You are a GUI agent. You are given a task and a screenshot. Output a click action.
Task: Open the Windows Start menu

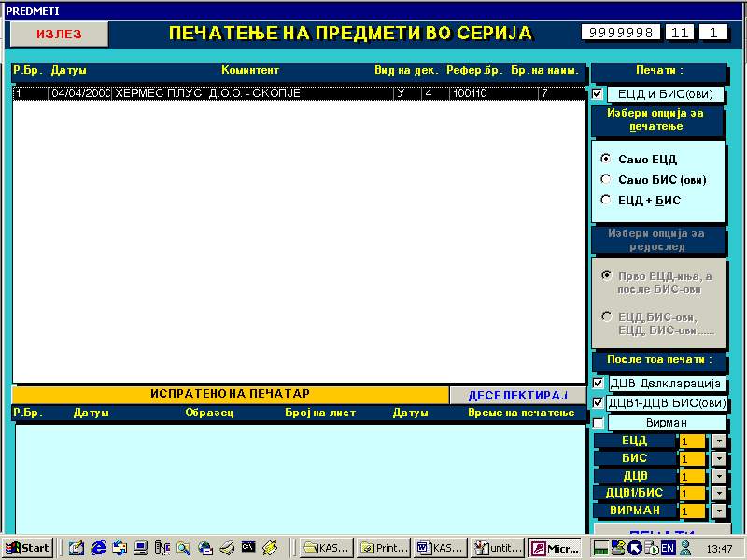point(28,548)
